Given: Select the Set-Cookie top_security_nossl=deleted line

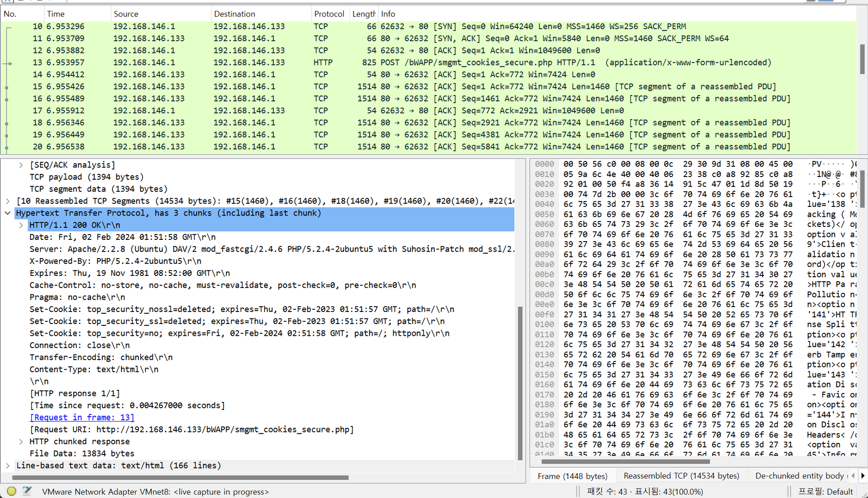Looking at the screenshot, I should click(242, 309).
